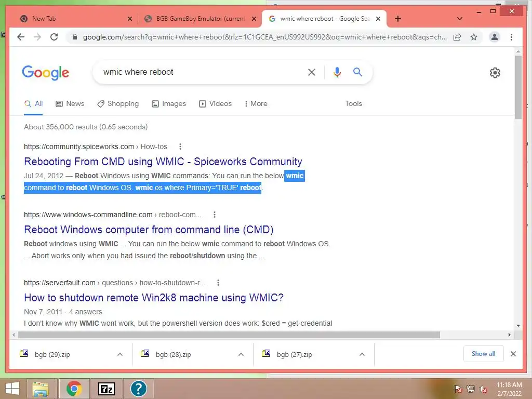This screenshot has height=399, width=532.
Task: Open the Windows Start menu
Action: [x=12, y=389]
